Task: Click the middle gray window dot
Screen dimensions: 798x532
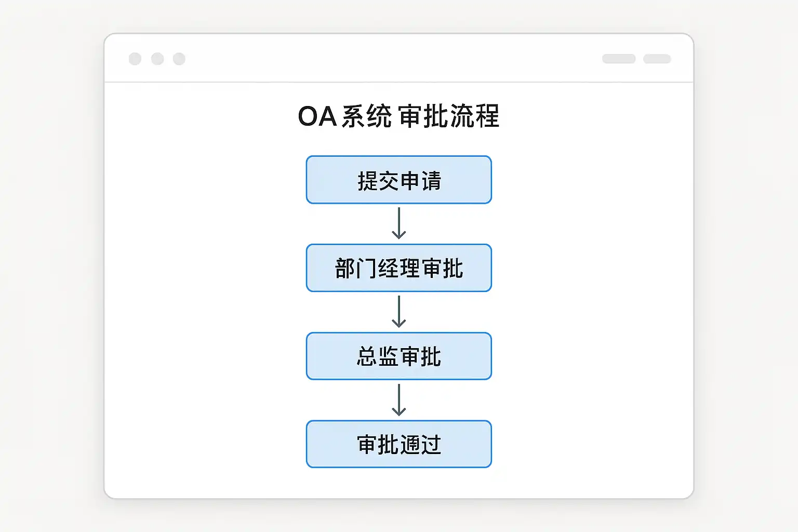Action: point(157,59)
